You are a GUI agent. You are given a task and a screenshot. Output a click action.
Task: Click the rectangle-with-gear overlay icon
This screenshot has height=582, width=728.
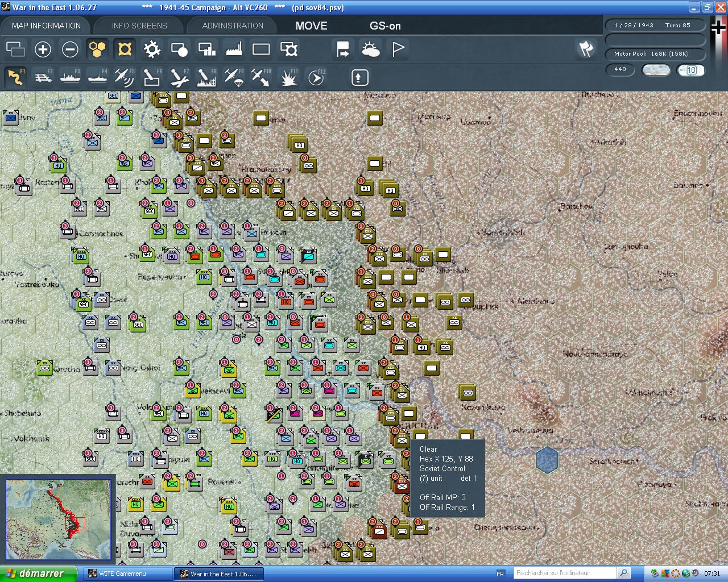tap(288, 49)
